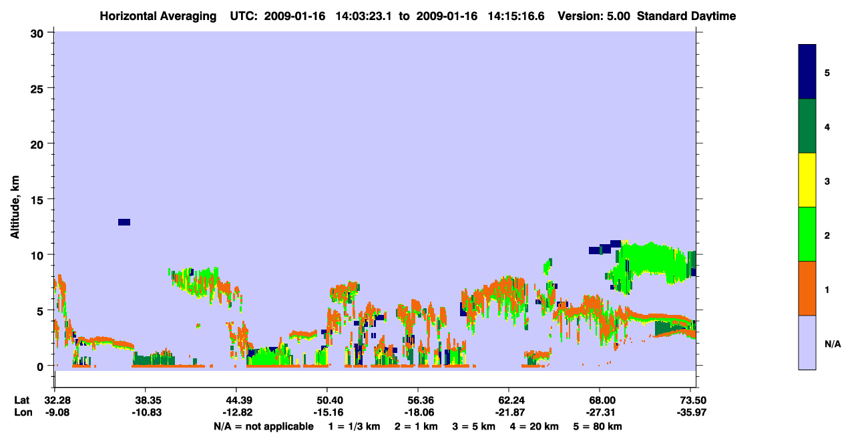Click the longitude value -10.83
Screen dimensions: 868x445
[x=146, y=412]
